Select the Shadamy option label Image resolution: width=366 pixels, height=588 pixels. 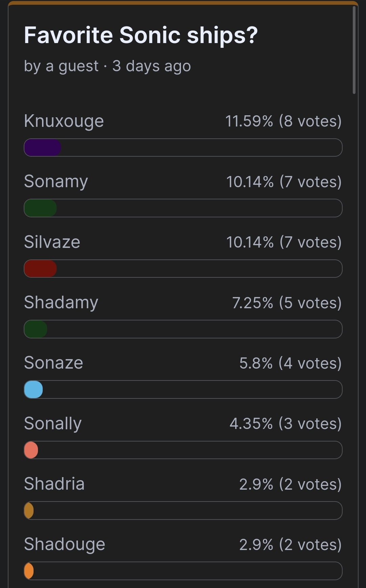tap(61, 302)
